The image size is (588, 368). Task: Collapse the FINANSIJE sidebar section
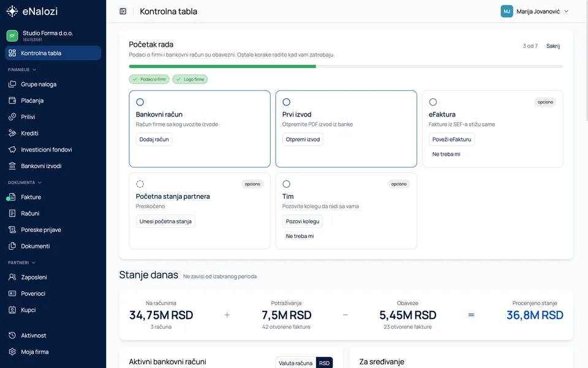tap(22, 69)
